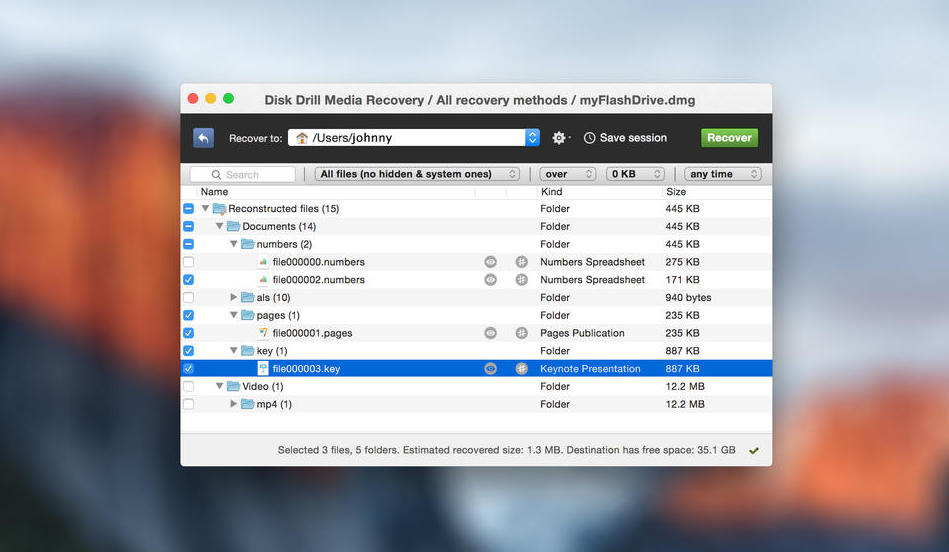Click the 'Keynote Presentation' kind cell

590,369
